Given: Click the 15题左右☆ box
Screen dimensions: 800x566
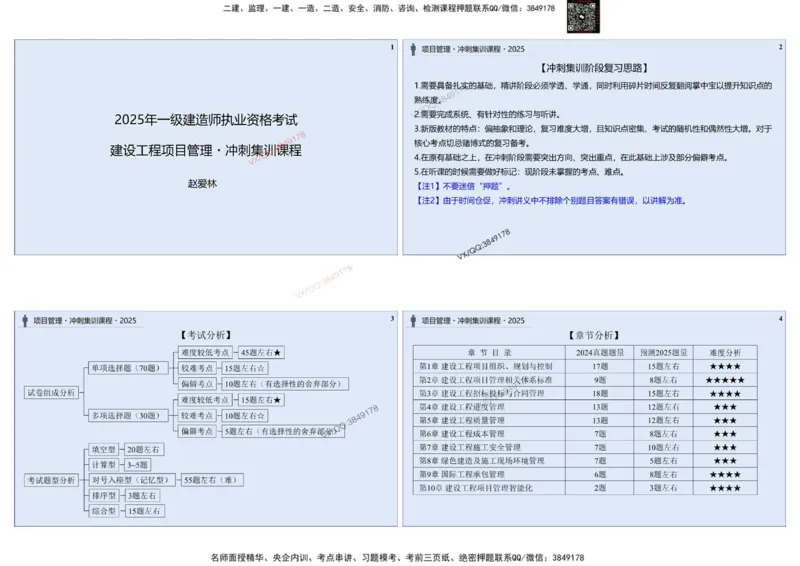Looking at the screenshot, I should pos(244,368).
